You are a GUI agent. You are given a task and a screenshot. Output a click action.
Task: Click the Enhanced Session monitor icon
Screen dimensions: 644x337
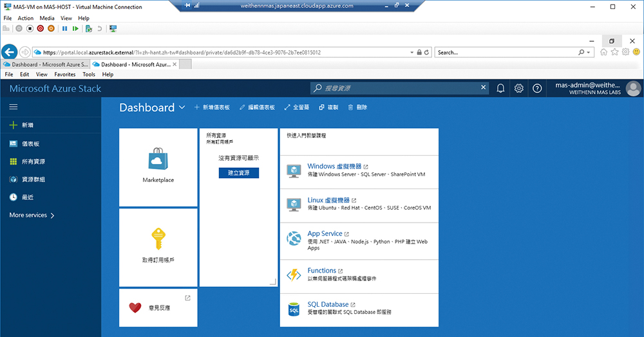point(113,29)
